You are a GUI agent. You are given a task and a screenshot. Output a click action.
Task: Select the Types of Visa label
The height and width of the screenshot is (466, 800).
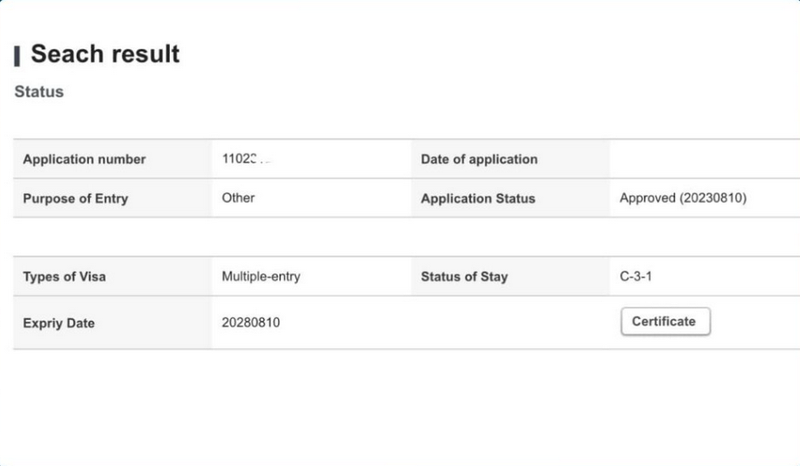(x=64, y=277)
